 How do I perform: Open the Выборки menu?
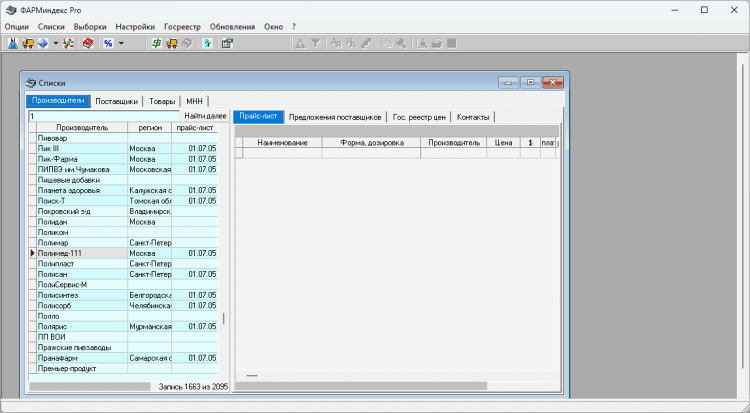point(90,26)
